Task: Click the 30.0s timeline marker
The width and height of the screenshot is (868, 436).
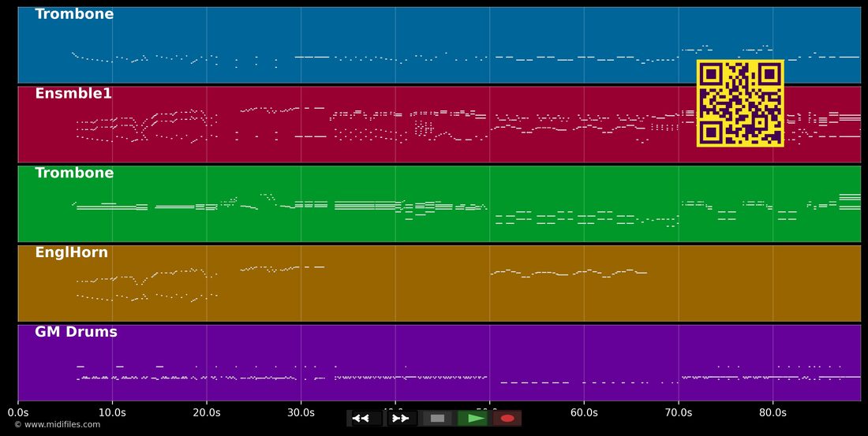Action: point(301,412)
